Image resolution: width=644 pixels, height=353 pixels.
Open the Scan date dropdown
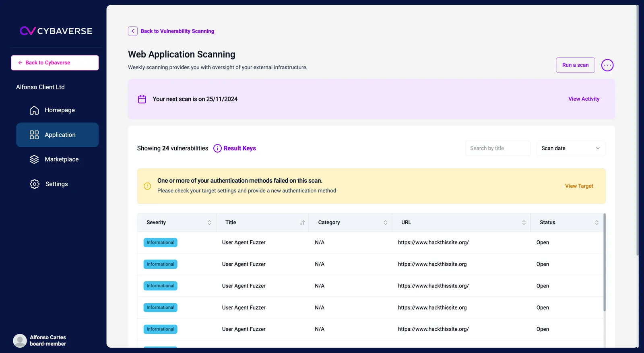[571, 149]
